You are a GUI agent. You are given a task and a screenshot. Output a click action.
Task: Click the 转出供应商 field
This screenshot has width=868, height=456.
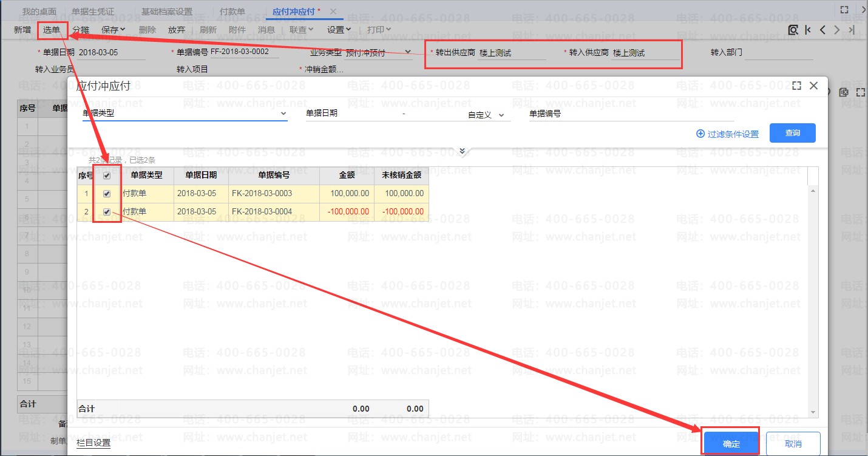click(512, 53)
